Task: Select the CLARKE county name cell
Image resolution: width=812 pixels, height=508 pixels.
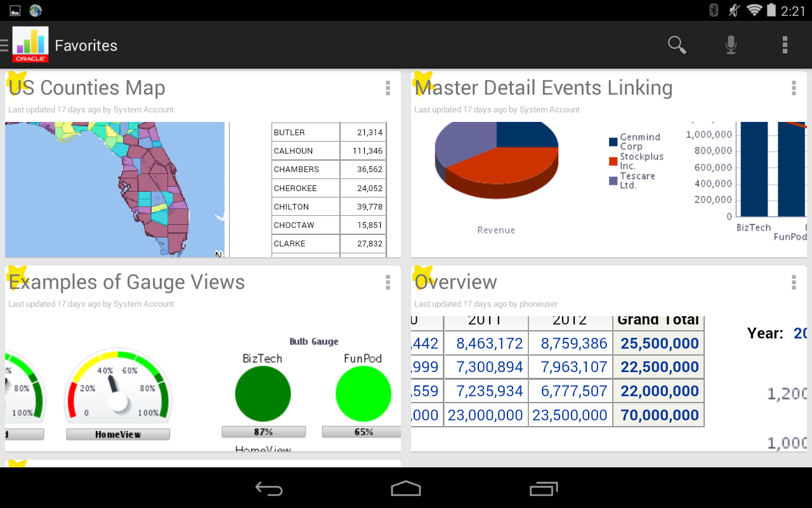Action: click(306, 244)
